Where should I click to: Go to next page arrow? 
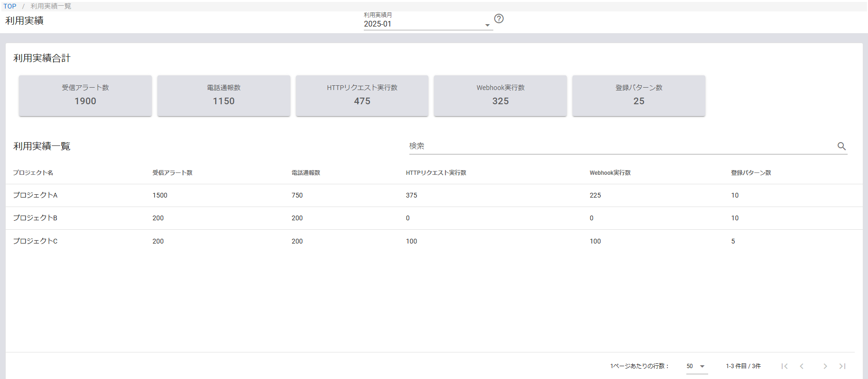(825, 366)
